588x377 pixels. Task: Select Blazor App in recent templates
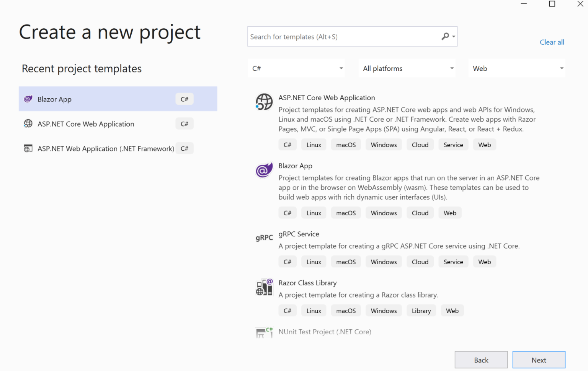point(118,99)
